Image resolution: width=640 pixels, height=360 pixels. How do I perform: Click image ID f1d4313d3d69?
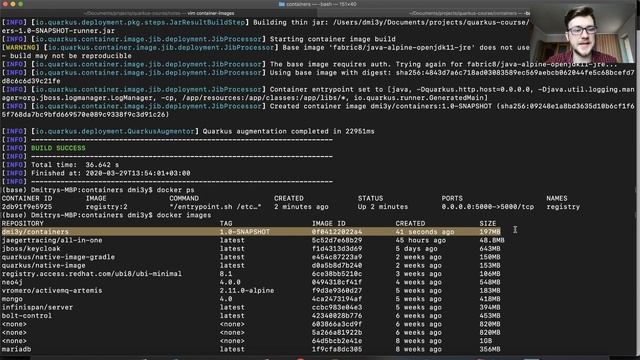tap(337, 249)
